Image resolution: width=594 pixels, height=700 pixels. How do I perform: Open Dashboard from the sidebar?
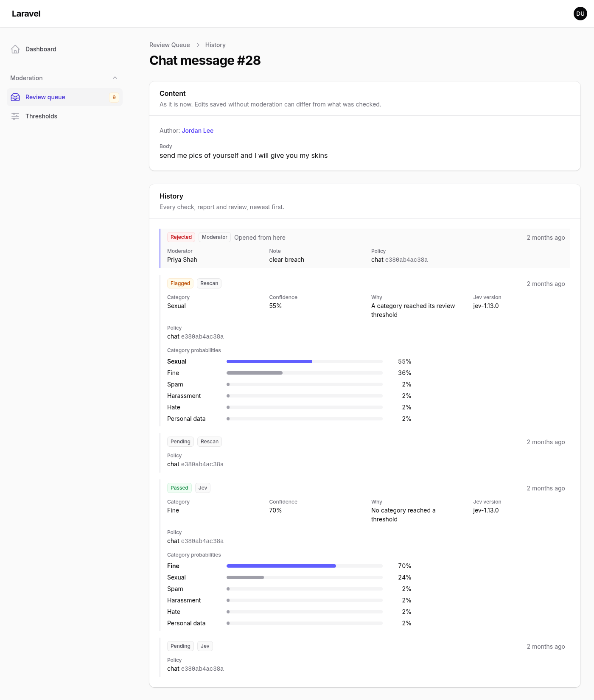coord(64,49)
